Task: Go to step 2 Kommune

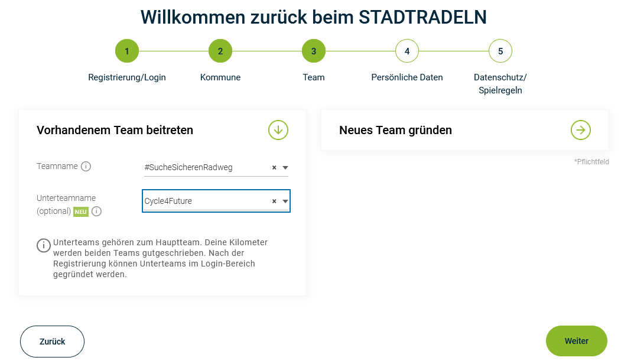Action: (220, 51)
